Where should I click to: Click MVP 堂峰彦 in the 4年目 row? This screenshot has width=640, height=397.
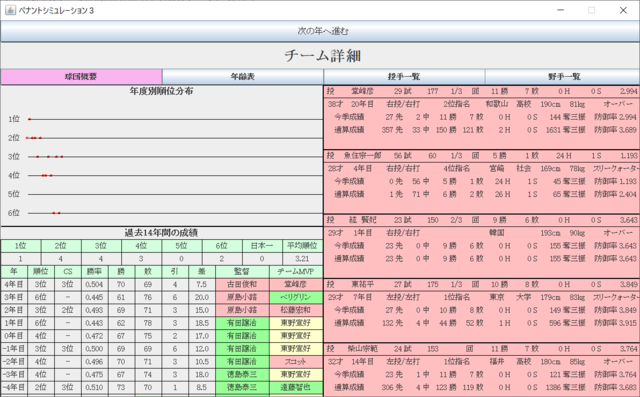(x=296, y=285)
